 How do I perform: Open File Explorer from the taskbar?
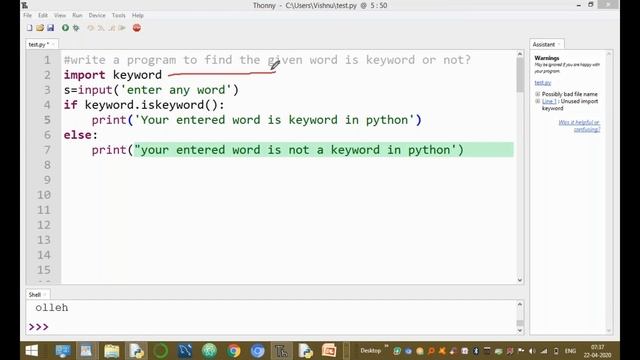(111, 351)
